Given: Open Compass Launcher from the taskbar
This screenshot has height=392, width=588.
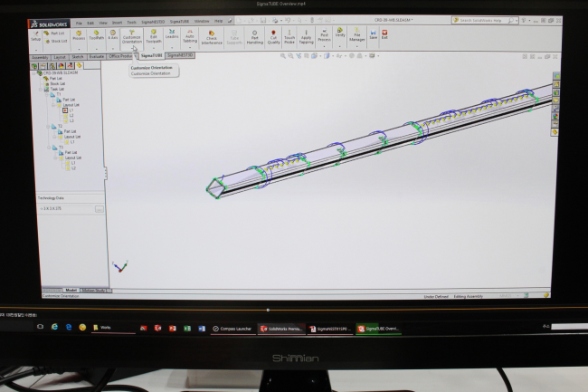Looking at the screenshot, I should click(x=234, y=329).
